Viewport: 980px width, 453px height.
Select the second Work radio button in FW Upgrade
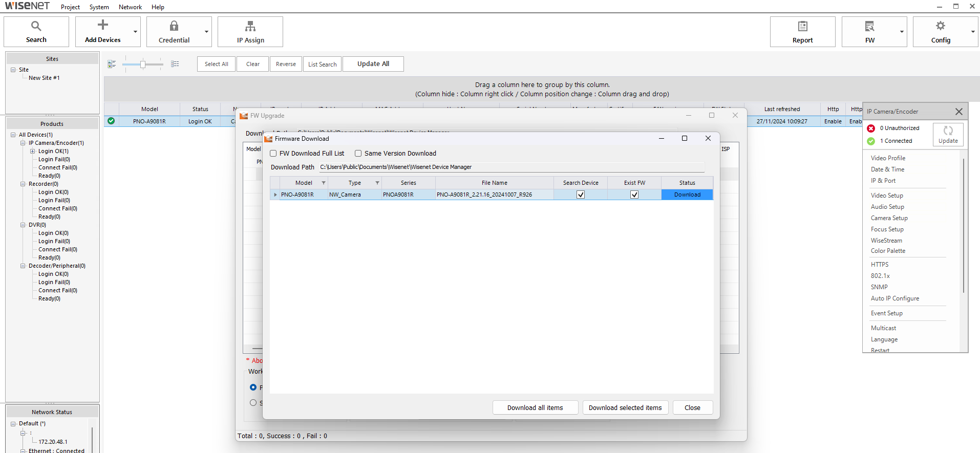click(253, 403)
